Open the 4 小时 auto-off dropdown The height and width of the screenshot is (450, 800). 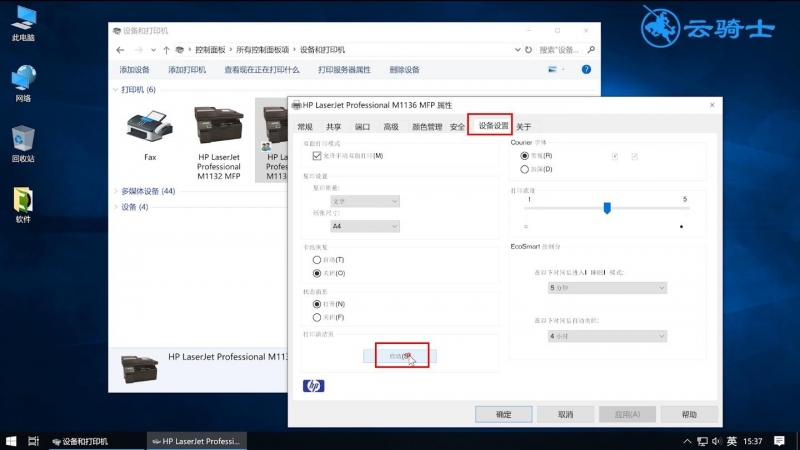pos(607,336)
